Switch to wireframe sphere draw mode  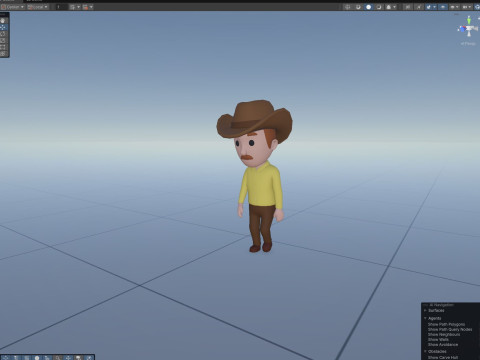(347, 7)
